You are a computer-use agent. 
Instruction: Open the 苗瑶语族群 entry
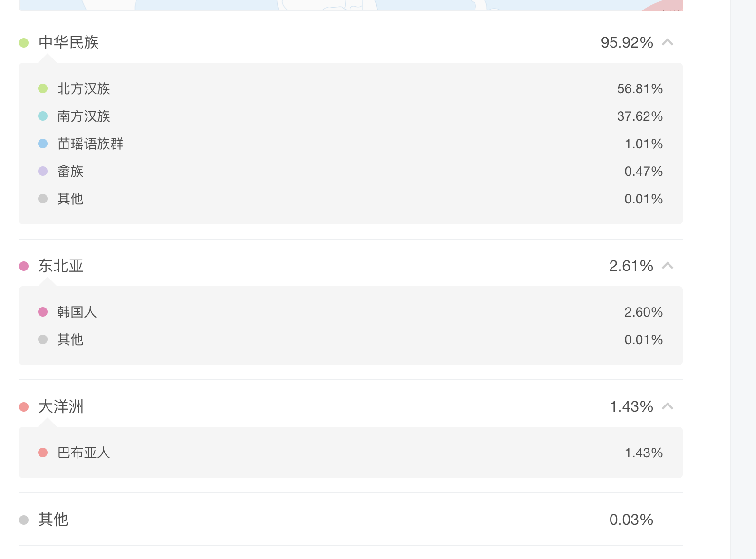click(x=351, y=144)
